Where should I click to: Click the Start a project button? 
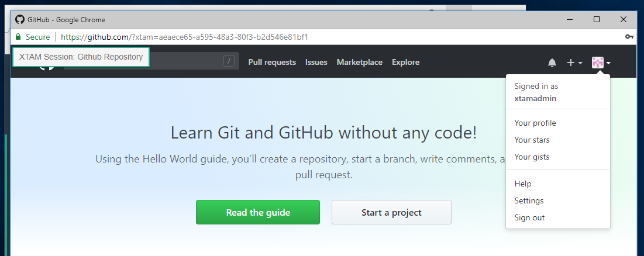click(391, 212)
